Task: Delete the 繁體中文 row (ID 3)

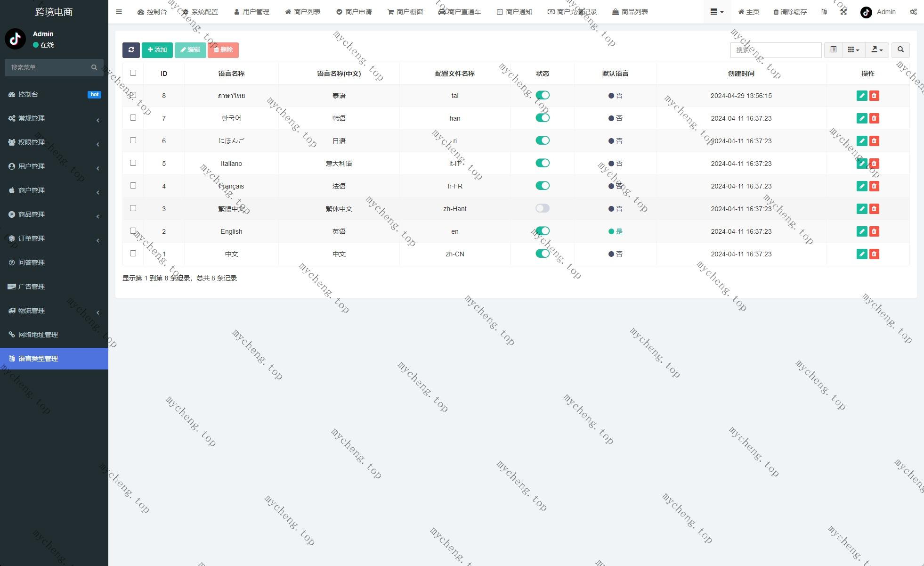Action: tap(874, 209)
